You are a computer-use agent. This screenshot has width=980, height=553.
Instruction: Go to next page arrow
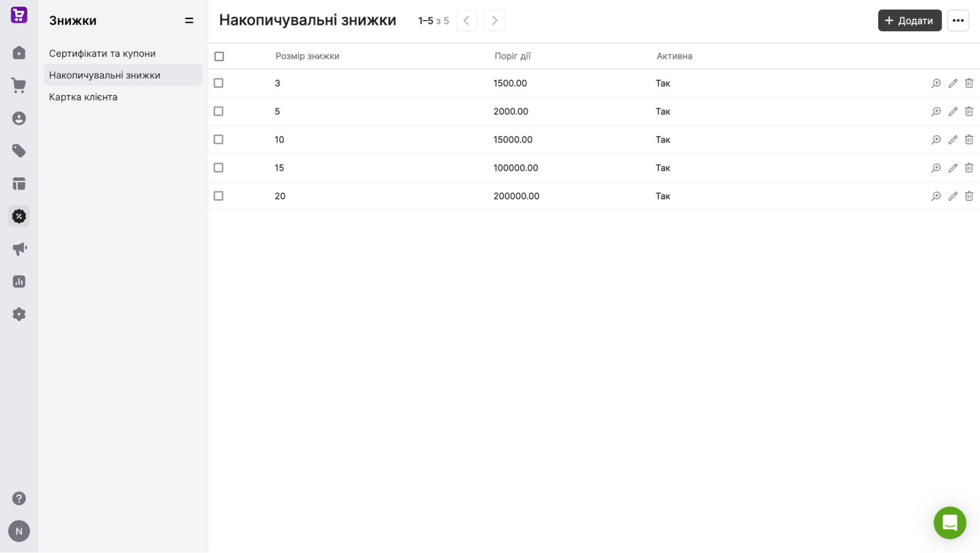(494, 21)
